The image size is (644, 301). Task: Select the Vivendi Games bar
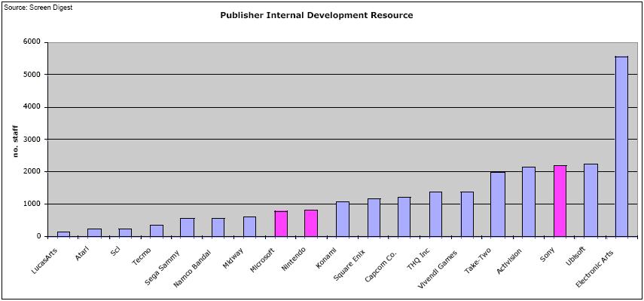pos(466,214)
